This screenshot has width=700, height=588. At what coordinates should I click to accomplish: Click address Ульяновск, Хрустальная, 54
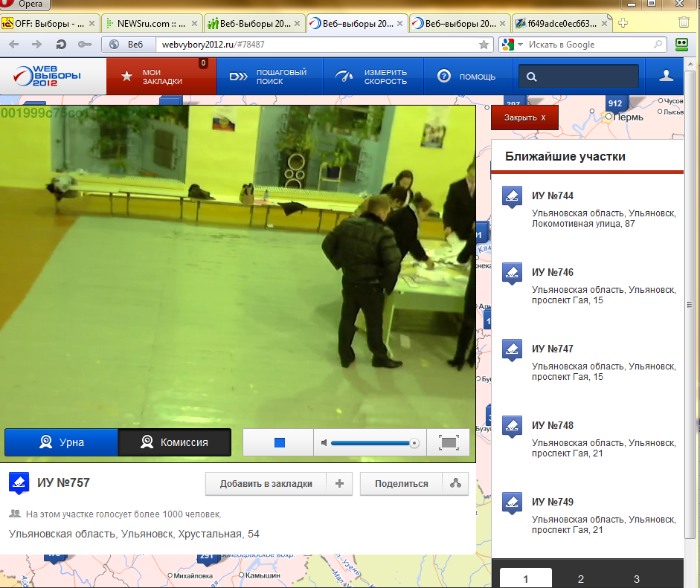(134, 534)
